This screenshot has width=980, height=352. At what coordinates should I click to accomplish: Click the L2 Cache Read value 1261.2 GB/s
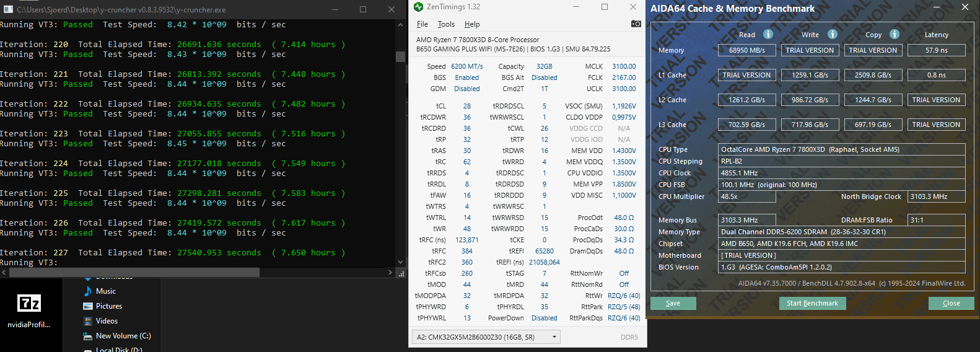coord(747,100)
